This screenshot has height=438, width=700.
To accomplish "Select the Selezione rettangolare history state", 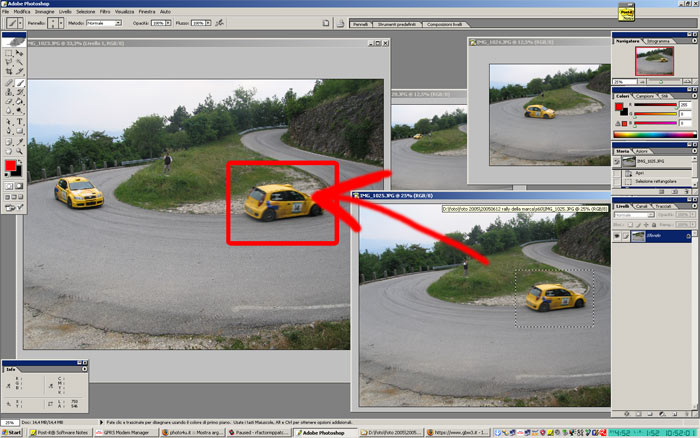I will click(x=654, y=181).
